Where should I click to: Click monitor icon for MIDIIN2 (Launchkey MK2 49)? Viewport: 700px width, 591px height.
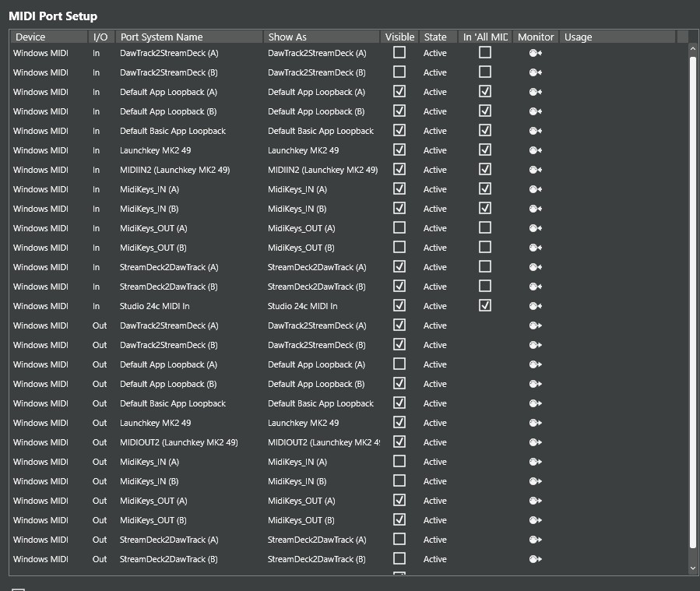[x=535, y=170]
